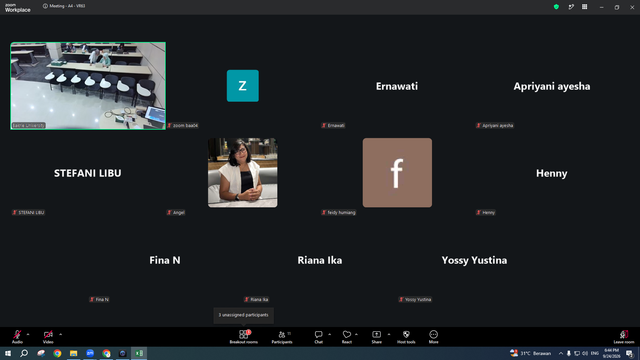Click the ENG language indicator

tap(595, 353)
